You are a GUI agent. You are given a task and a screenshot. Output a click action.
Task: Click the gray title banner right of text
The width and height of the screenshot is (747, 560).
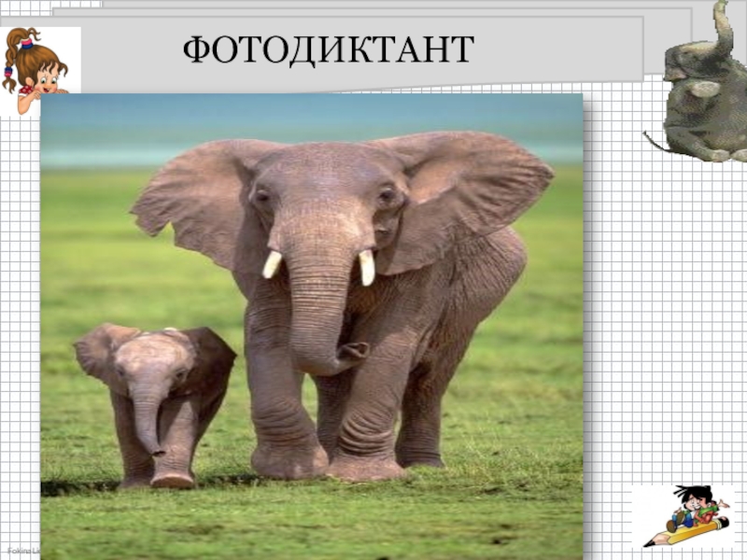(x=560, y=49)
